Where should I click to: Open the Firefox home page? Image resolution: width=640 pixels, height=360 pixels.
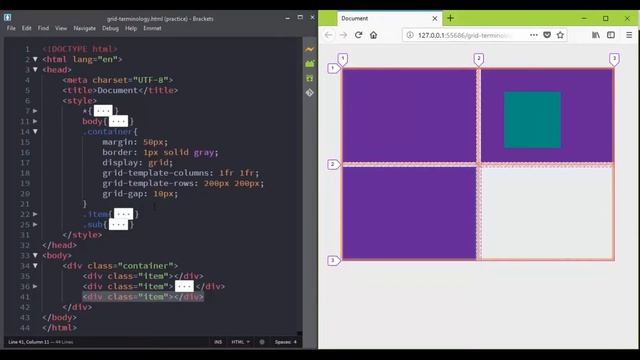point(373,35)
